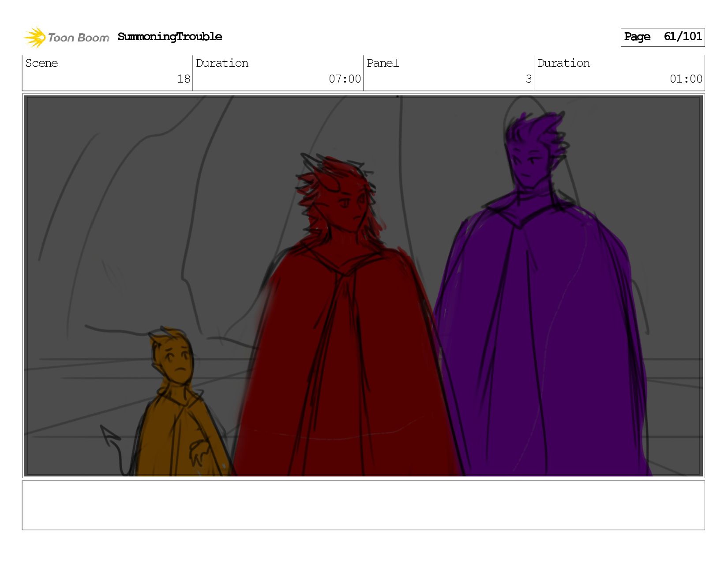Click panel number 3
Image resolution: width=728 pixels, height=563 pixels.
(x=529, y=79)
